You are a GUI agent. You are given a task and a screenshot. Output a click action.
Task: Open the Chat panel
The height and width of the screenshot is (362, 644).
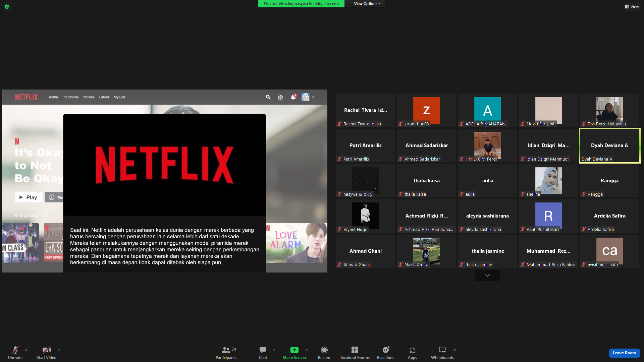[x=263, y=353]
